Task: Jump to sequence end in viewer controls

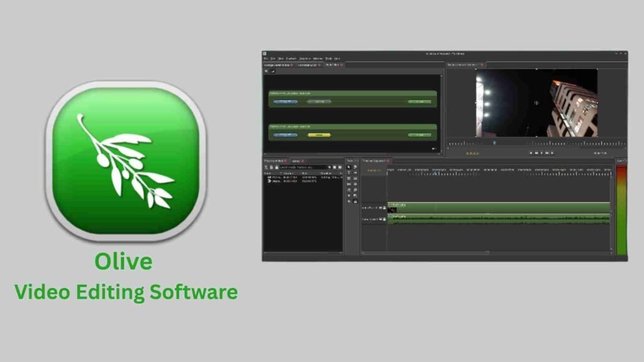Action: (x=553, y=153)
